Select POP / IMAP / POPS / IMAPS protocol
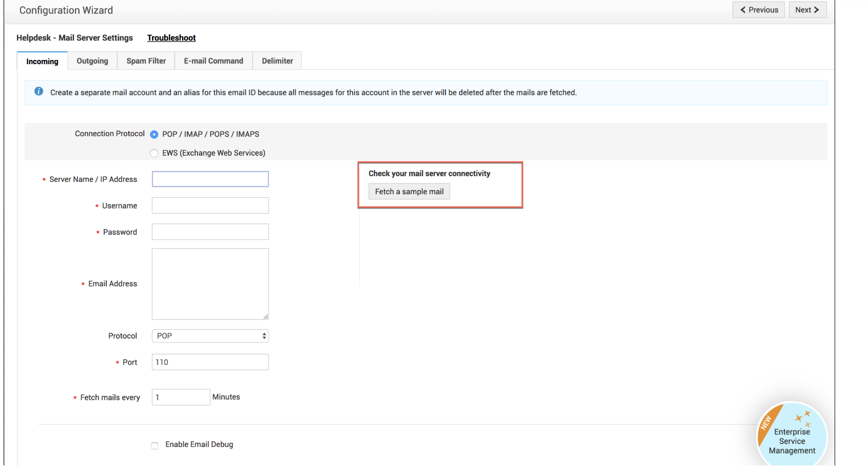Image resolution: width=868 pixels, height=467 pixels. tap(154, 135)
